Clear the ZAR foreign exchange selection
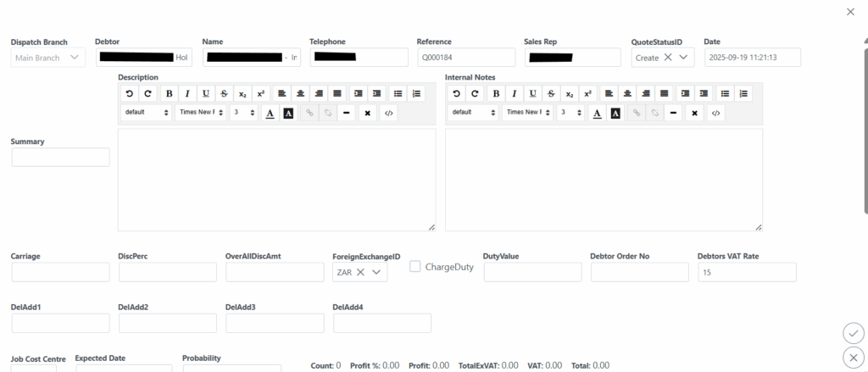 click(x=360, y=272)
